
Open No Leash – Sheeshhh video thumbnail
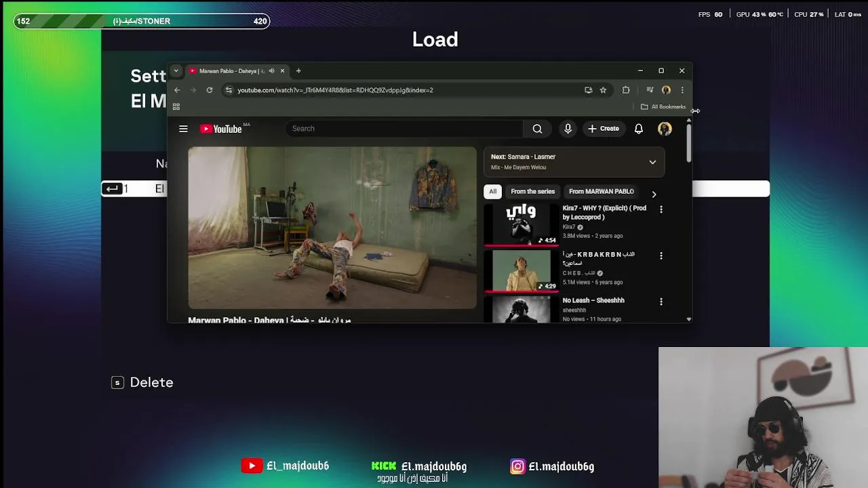(x=521, y=309)
